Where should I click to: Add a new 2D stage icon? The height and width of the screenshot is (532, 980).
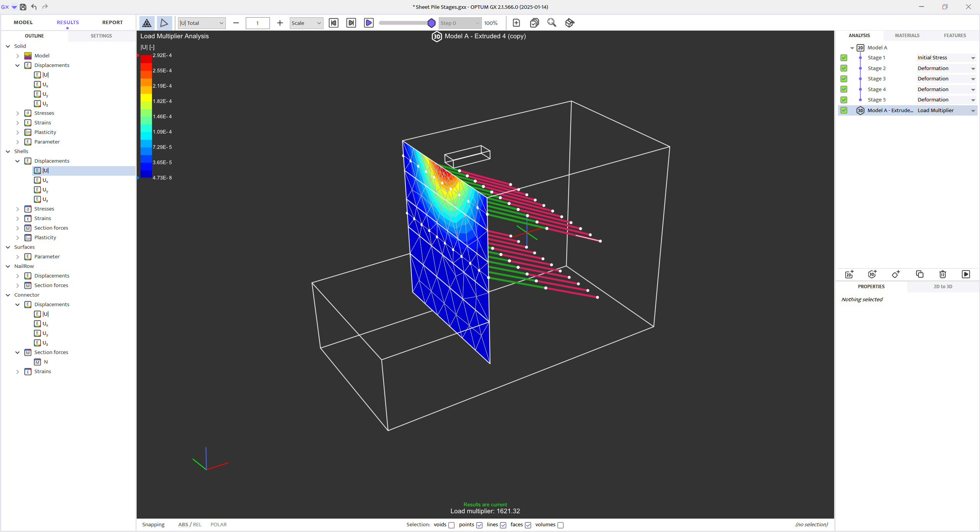tap(849, 274)
